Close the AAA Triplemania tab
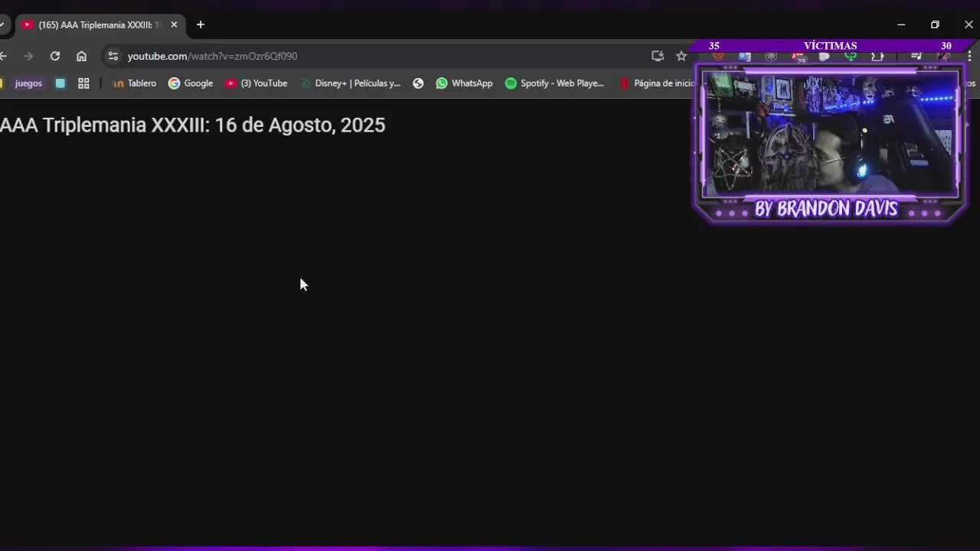980x551 pixels. (174, 24)
